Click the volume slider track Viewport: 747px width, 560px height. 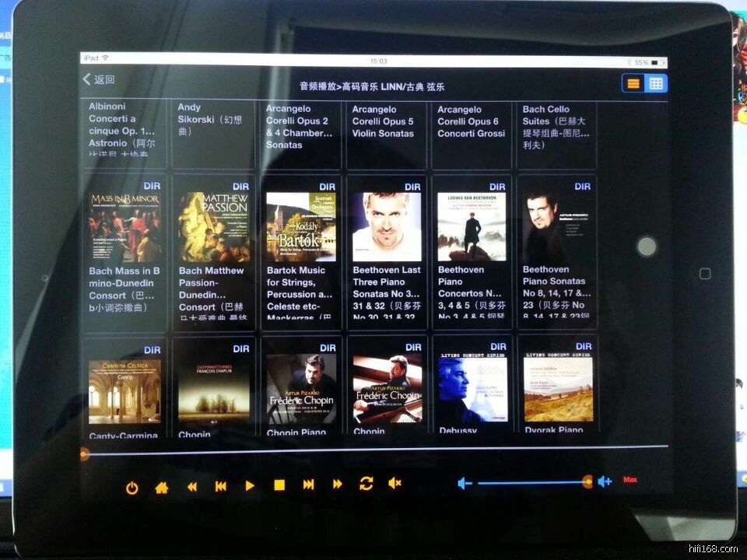pyautogui.click(x=533, y=482)
